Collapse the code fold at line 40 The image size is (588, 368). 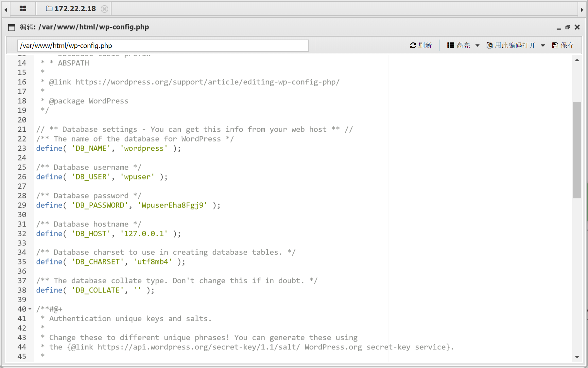click(x=30, y=309)
